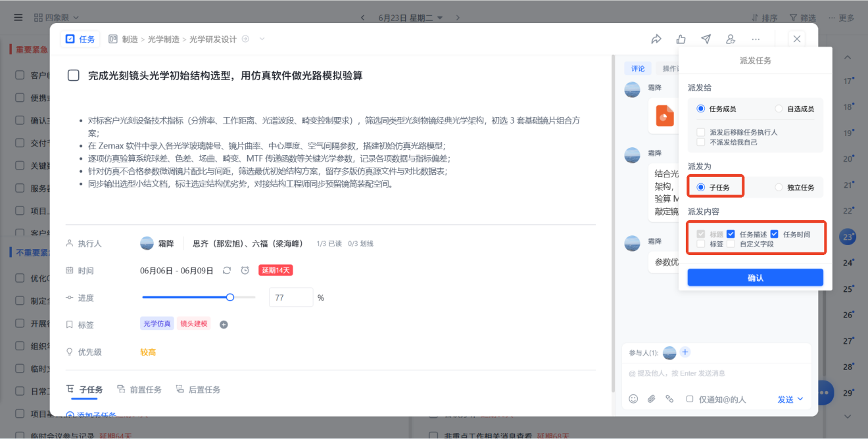Click the progress percent input showing 77
Viewport: 868px width, 439px height.
click(291, 298)
